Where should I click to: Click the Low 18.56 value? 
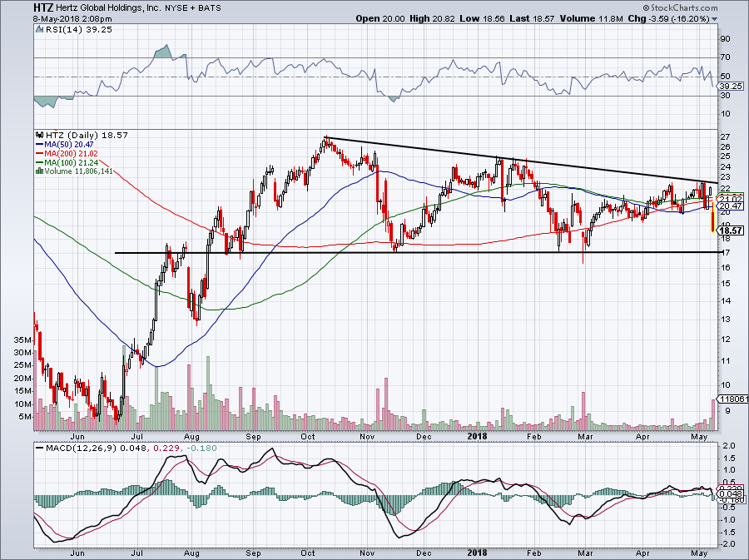[482, 18]
